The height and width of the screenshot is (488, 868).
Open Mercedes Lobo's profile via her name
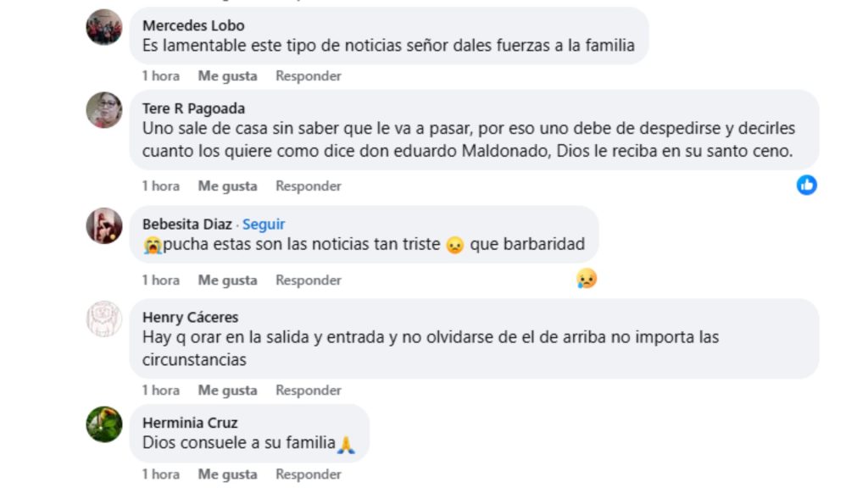[x=193, y=25]
